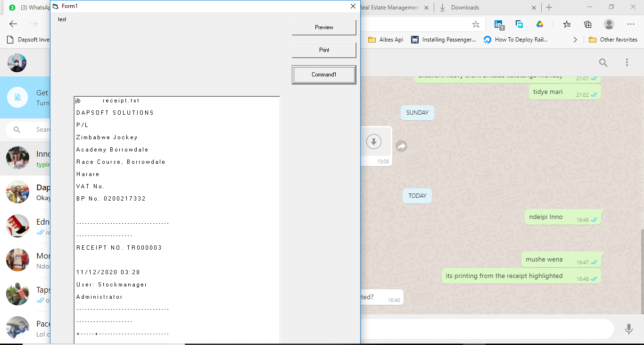644x345 pixels.
Task: Open WhatsApp chat menu three dots
Action: point(627,62)
